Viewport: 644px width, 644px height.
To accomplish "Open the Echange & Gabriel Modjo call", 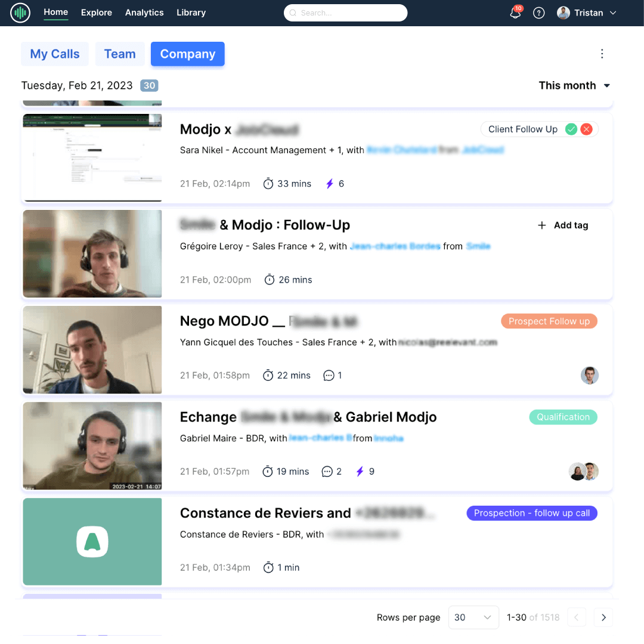I will 308,417.
